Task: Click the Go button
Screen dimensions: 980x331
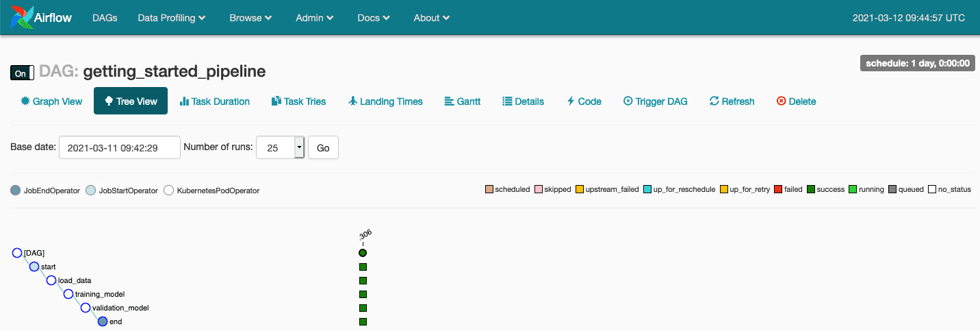Action: (323, 147)
